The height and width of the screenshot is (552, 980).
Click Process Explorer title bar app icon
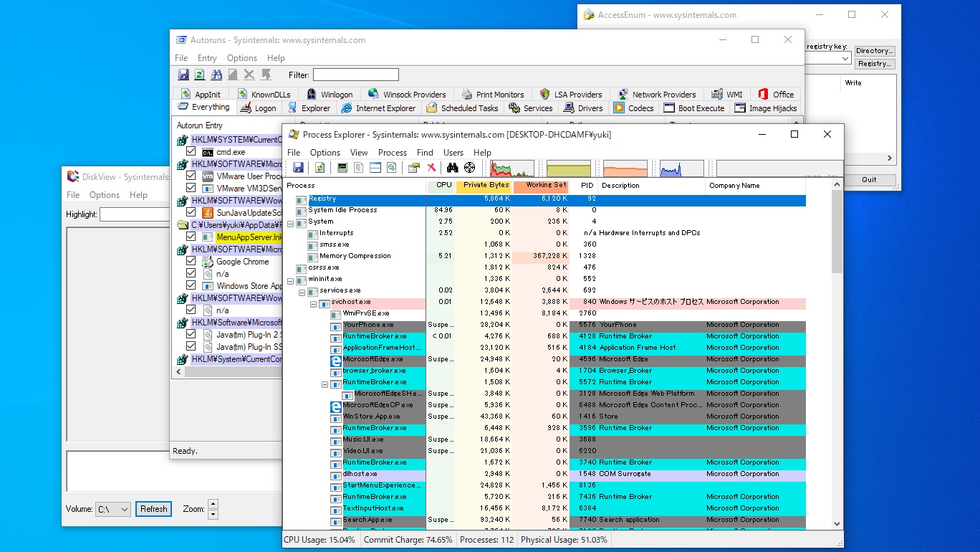pos(292,134)
